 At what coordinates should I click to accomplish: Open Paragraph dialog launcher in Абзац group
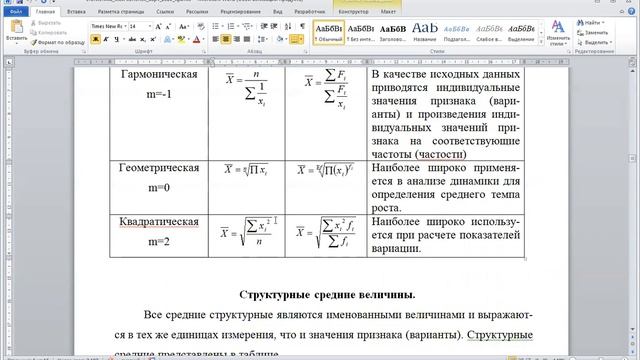(306, 52)
